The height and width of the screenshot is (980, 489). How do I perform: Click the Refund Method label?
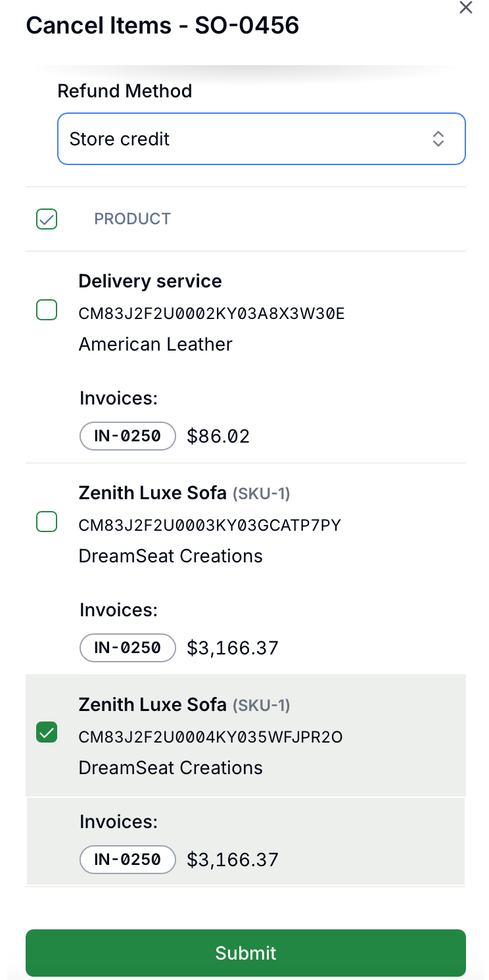[x=125, y=91]
